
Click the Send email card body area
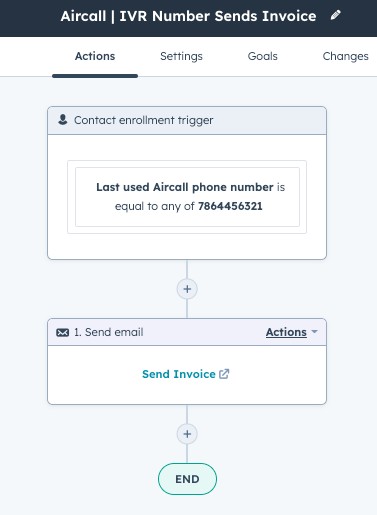[x=187, y=375]
